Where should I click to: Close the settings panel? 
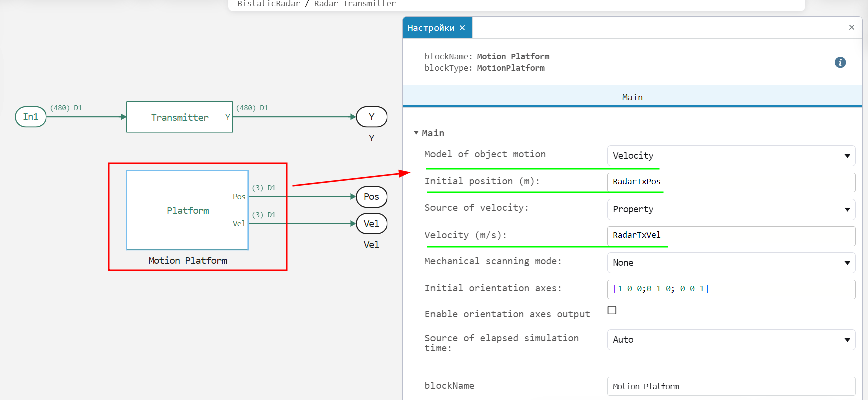851,27
